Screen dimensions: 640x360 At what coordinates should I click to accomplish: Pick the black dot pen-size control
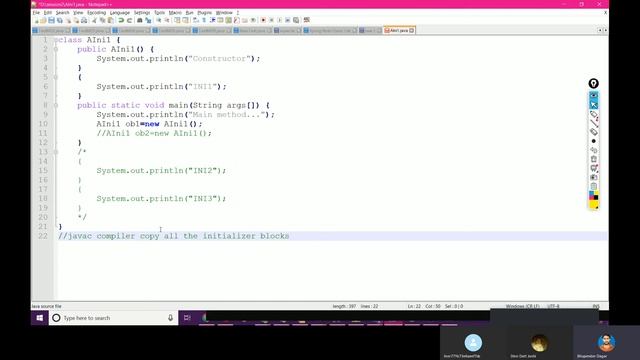pos(593,141)
